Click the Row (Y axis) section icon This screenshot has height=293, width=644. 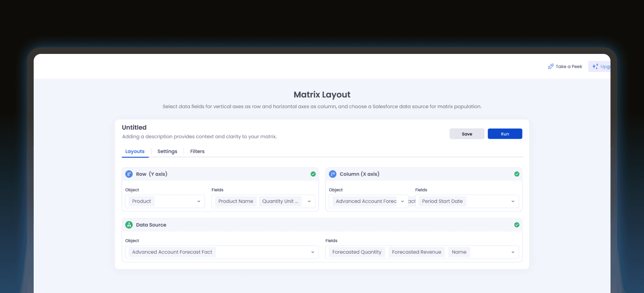(129, 174)
